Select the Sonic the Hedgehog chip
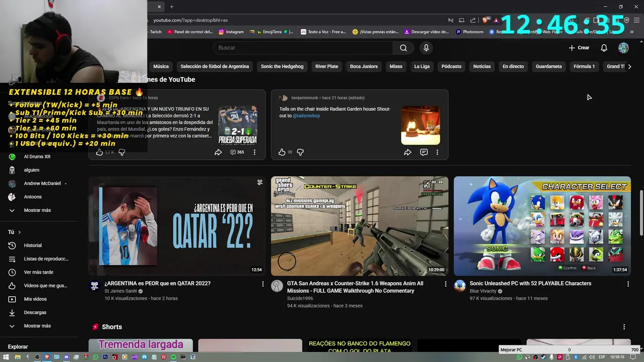 point(282,66)
